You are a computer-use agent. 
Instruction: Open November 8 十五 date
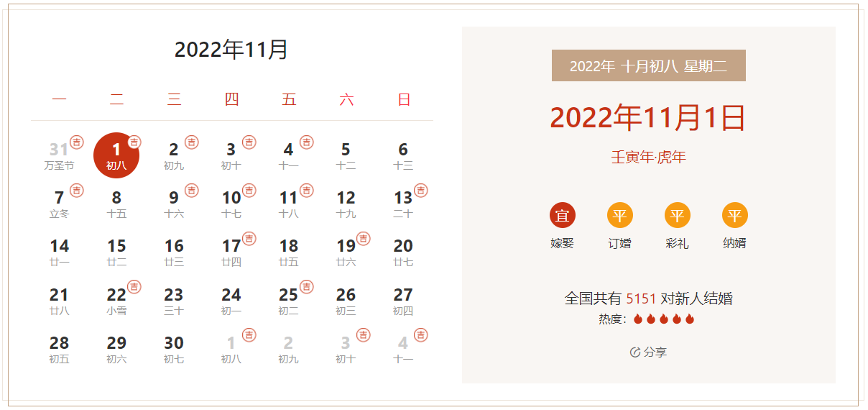click(116, 204)
